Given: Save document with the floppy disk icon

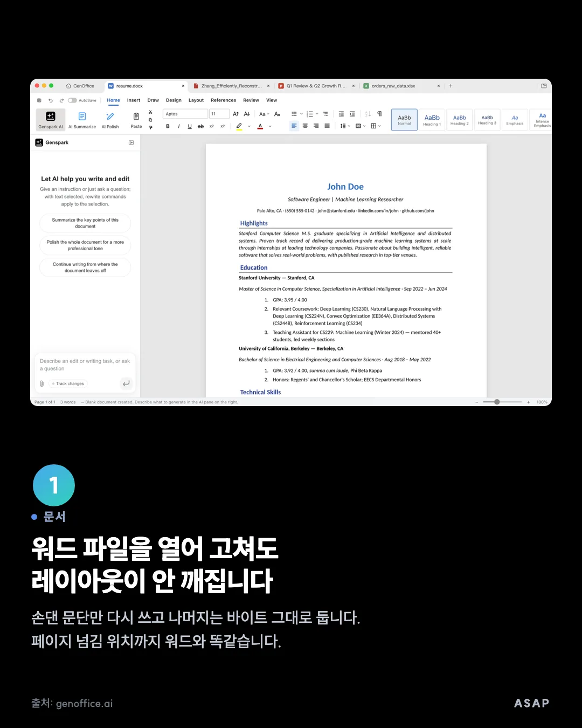Looking at the screenshot, I should pyautogui.click(x=39, y=100).
